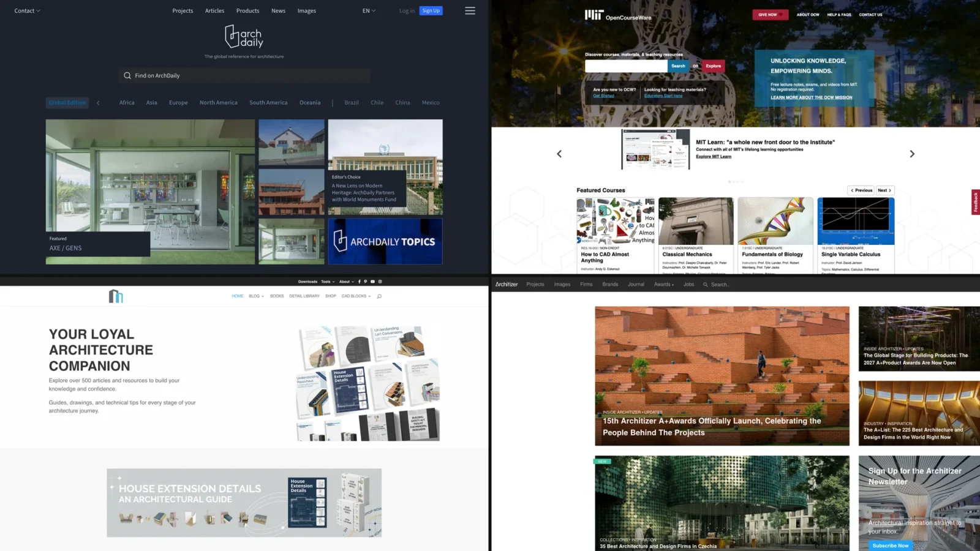Go to next slide in MIT carousel

912,154
